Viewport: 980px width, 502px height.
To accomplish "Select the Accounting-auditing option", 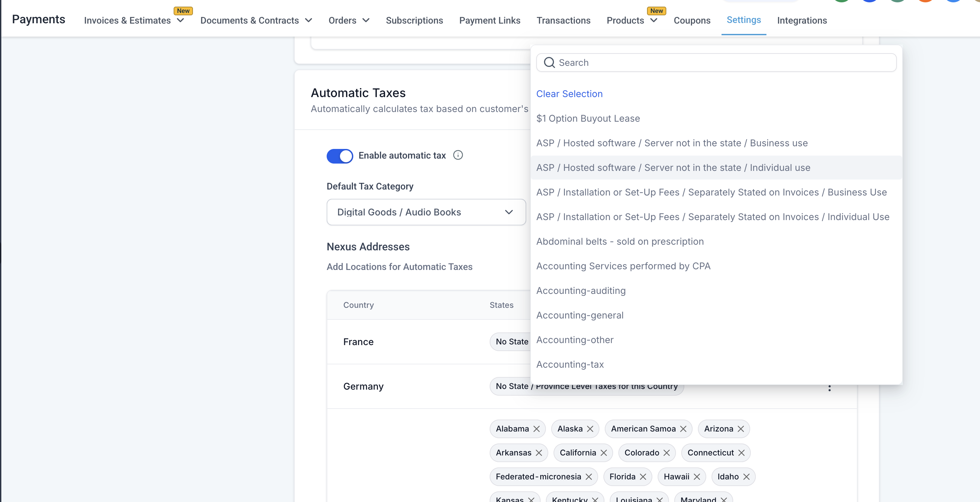I will (580, 291).
